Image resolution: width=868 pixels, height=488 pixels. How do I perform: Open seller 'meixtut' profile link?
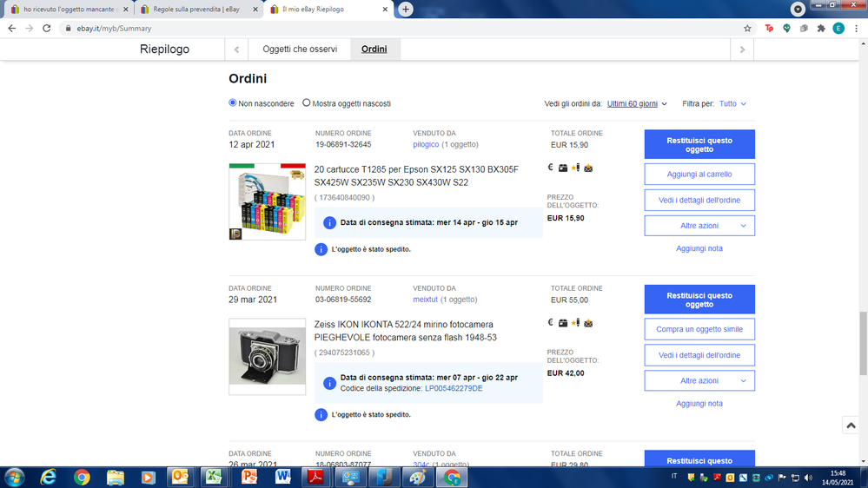click(x=425, y=300)
